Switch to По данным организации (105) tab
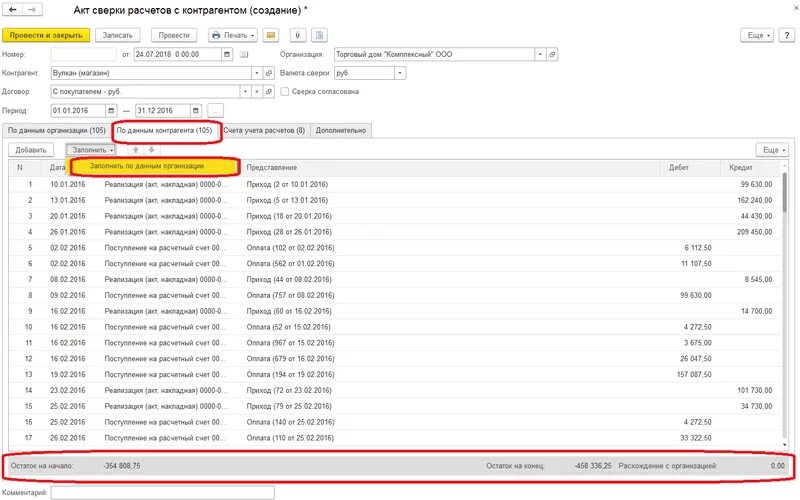Screen dimensions: 800x500 (x=57, y=131)
